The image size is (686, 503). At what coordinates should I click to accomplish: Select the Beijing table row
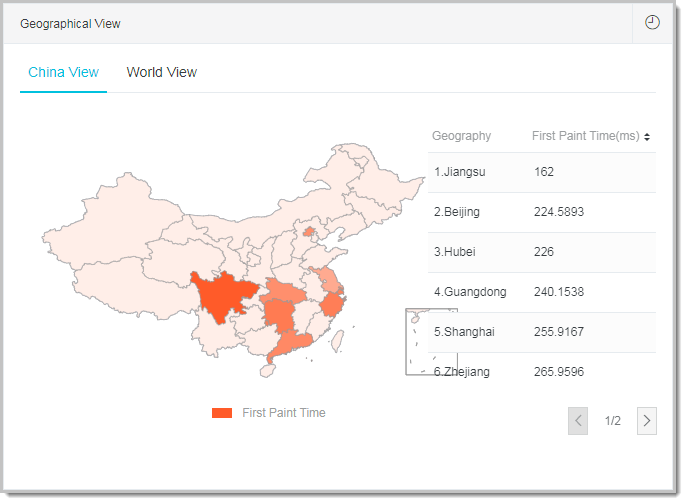tap(542, 212)
